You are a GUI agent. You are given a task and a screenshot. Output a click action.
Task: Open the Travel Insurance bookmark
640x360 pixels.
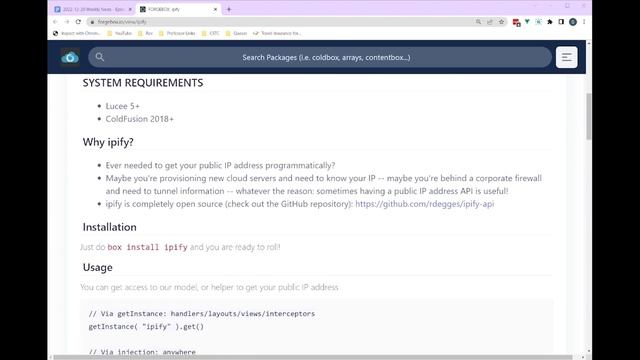[277, 33]
